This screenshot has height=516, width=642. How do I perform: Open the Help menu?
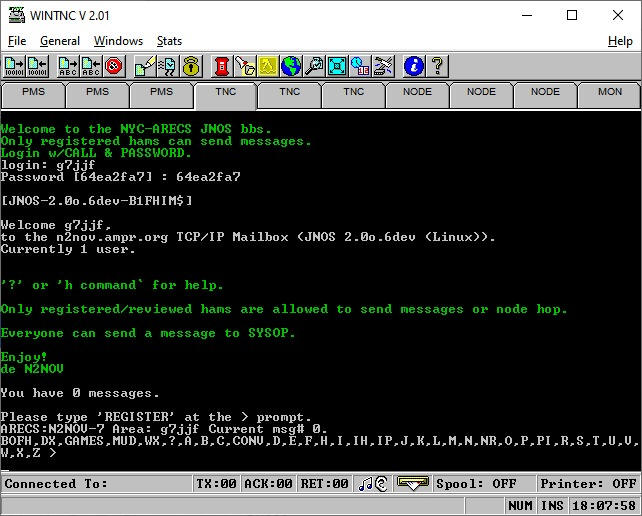point(620,41)
